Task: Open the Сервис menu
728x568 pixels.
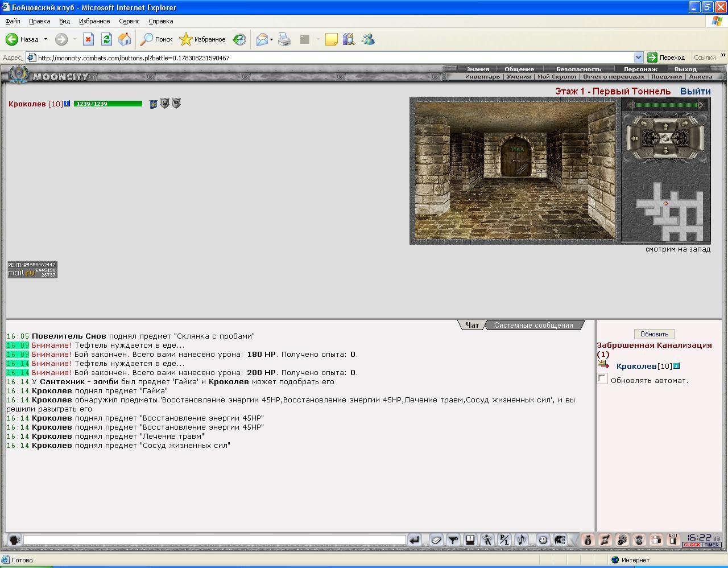Action: coord(129,21)
